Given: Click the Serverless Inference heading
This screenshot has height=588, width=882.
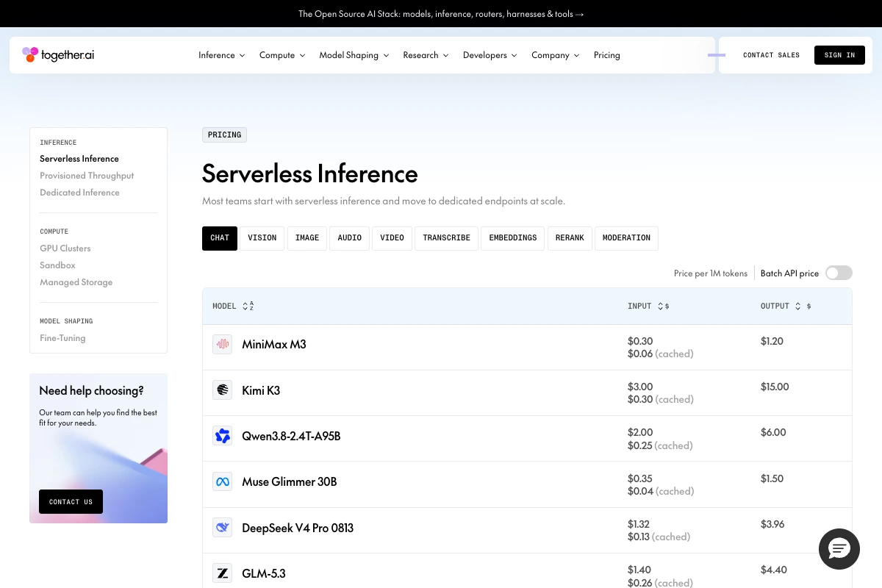Looking at the screenshot, I should pyautogui.click(x=310, y=174).
